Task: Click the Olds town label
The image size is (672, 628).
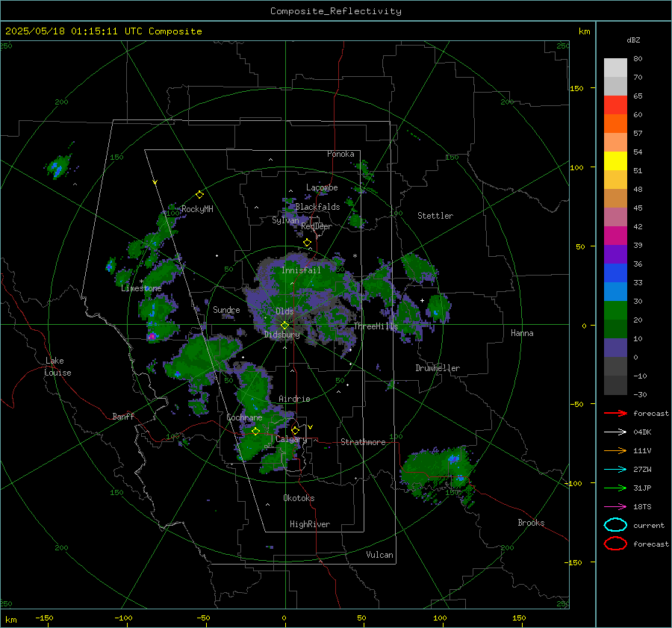Action: point(284,311)
